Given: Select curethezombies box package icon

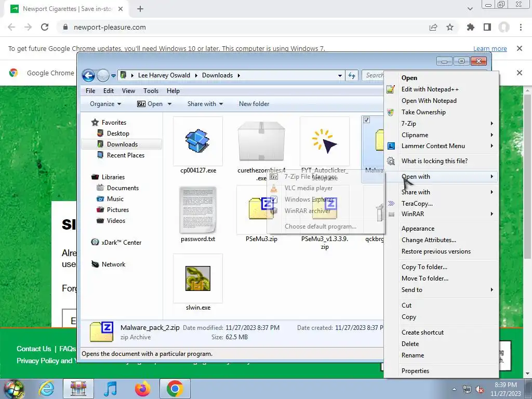Looking at the screenshot, I should (x=261, y=141).
